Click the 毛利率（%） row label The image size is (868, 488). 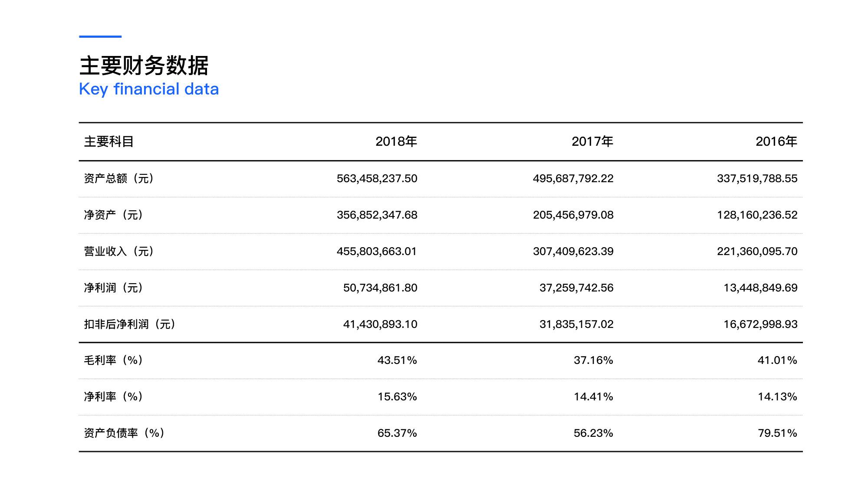pos(113,360)
